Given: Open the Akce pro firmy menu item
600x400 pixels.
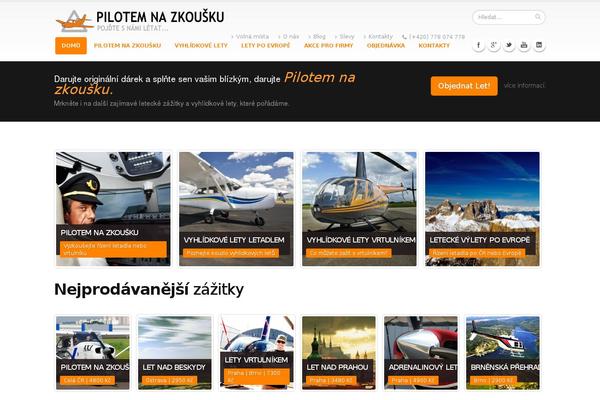Looking at the screenshot, I should [328, 46].
